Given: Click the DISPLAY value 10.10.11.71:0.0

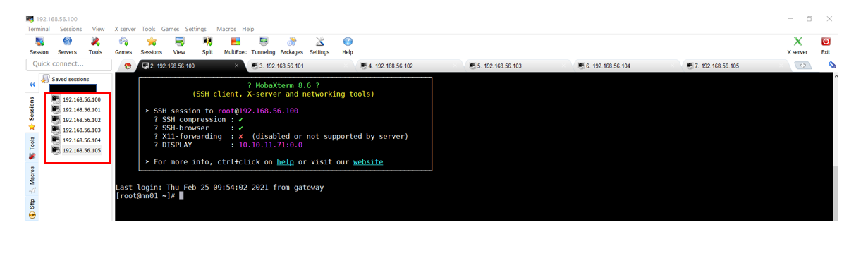Looking at the screenshot, I should pyautogui.click(x=270, y=145).
